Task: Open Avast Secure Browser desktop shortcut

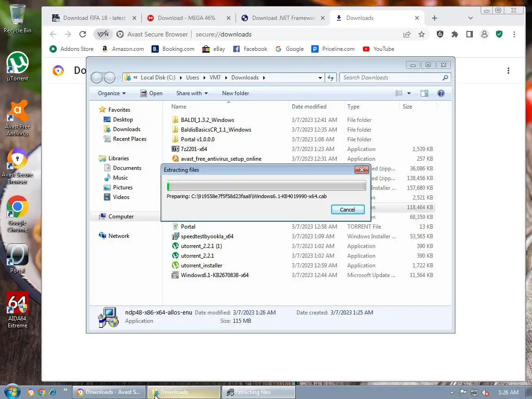Action: 17,166
